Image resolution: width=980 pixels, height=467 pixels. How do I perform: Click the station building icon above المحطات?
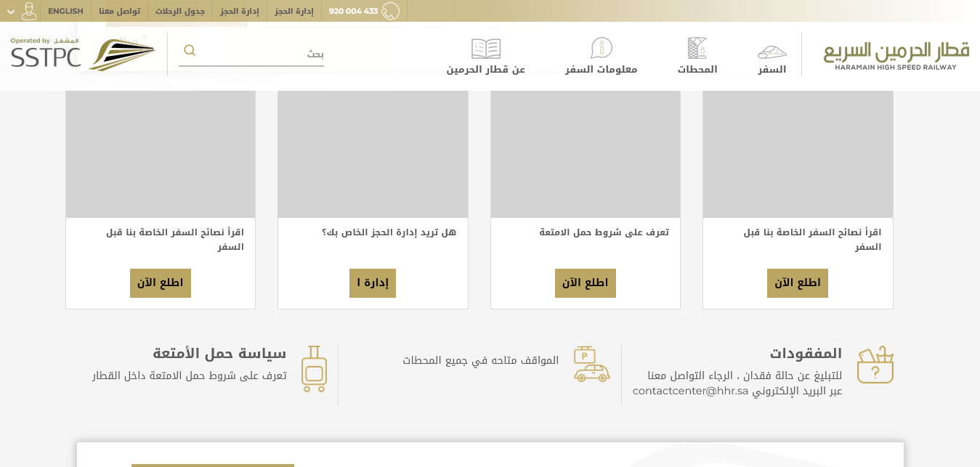(697, 48)
